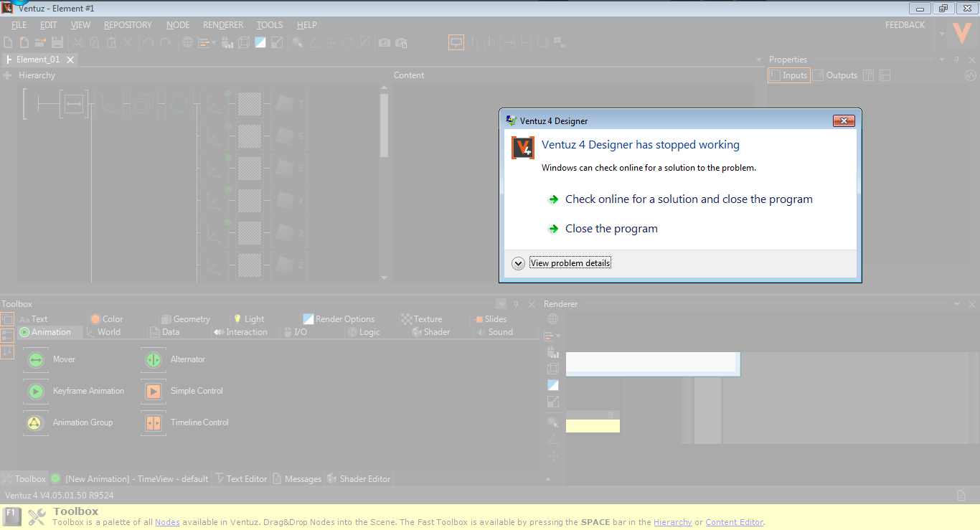Viewport: 980px width, 530px height.
Task: Open the Properties panel options dropdown arrow
Action: (942, 60)
